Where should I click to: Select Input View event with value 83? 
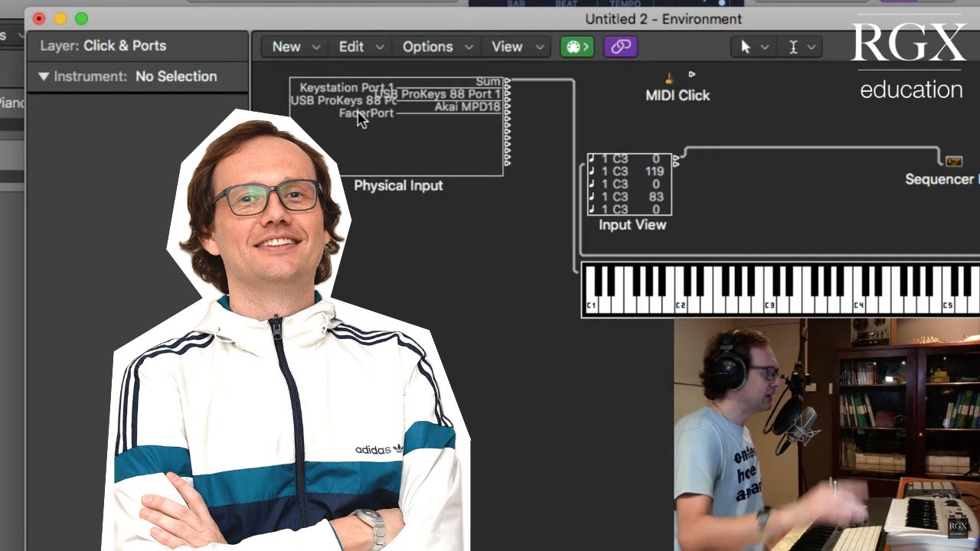click(629, 197)
